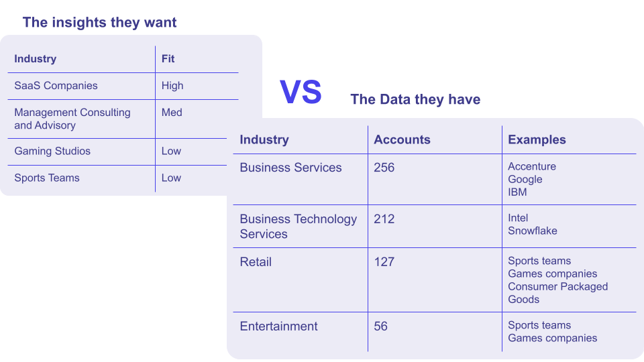Screen dimensions: 644x362
Task: Select Business Technology Services cell
Action: click(298, 226)
